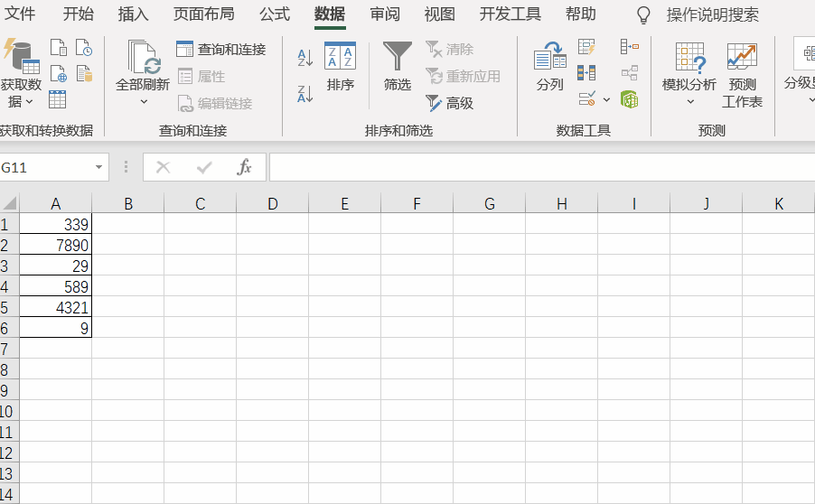Click the Remove Duplicates icon

tap(586, 73)
